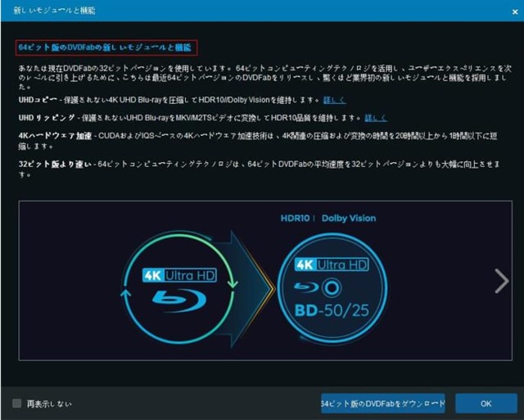Advance banner with the right chevron arrow

click(502, 281)
